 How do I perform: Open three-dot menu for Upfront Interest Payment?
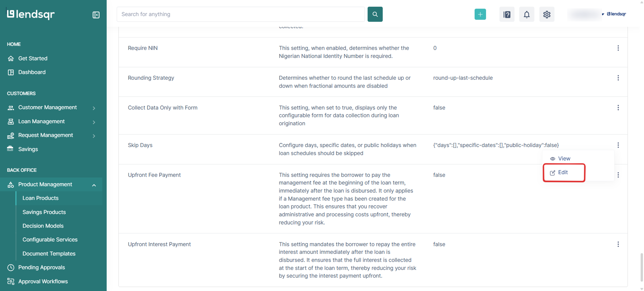click(x=618, y=244)
